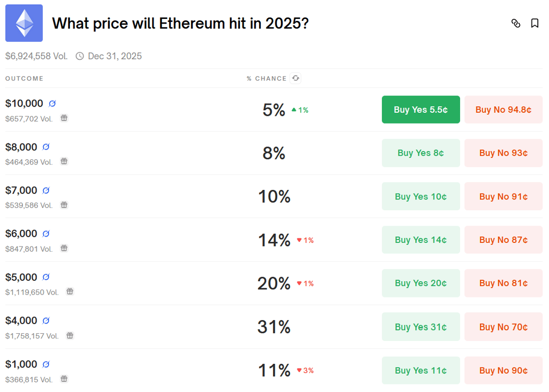Click the copy link icon
The height and width of the screenshot is (392, 549).
click(x=516, y=23)
